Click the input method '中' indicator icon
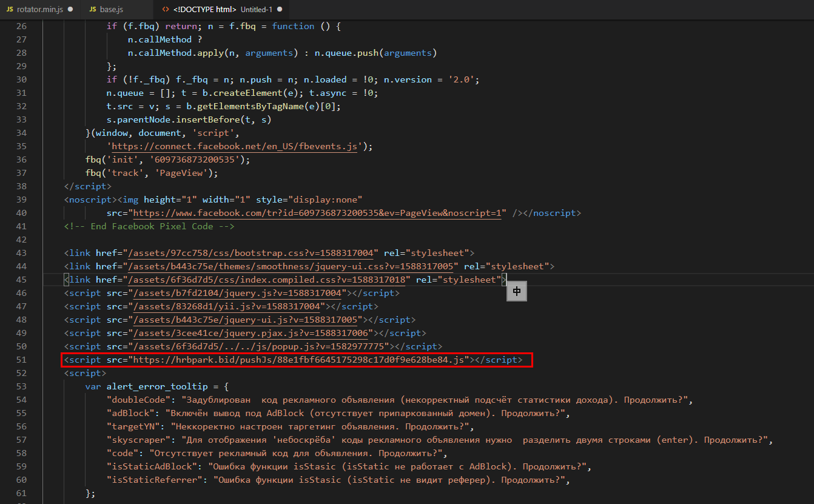The width and height of the screenshot is (814, 504). 517,291
